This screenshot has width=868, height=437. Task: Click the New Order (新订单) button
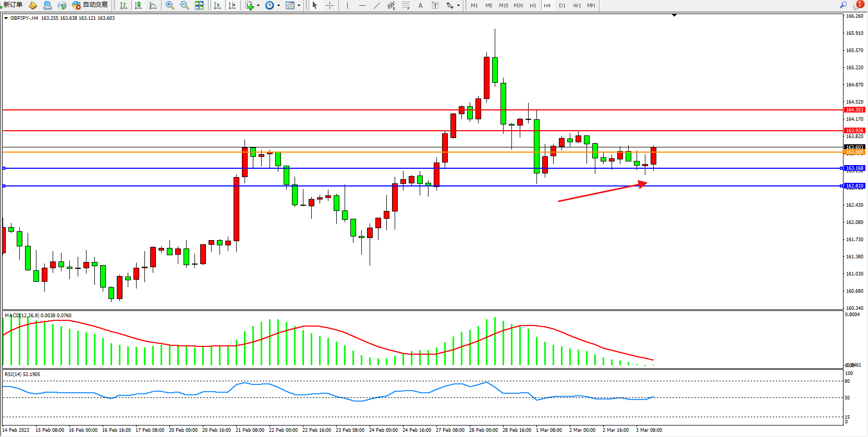click(x=13, y=5)
